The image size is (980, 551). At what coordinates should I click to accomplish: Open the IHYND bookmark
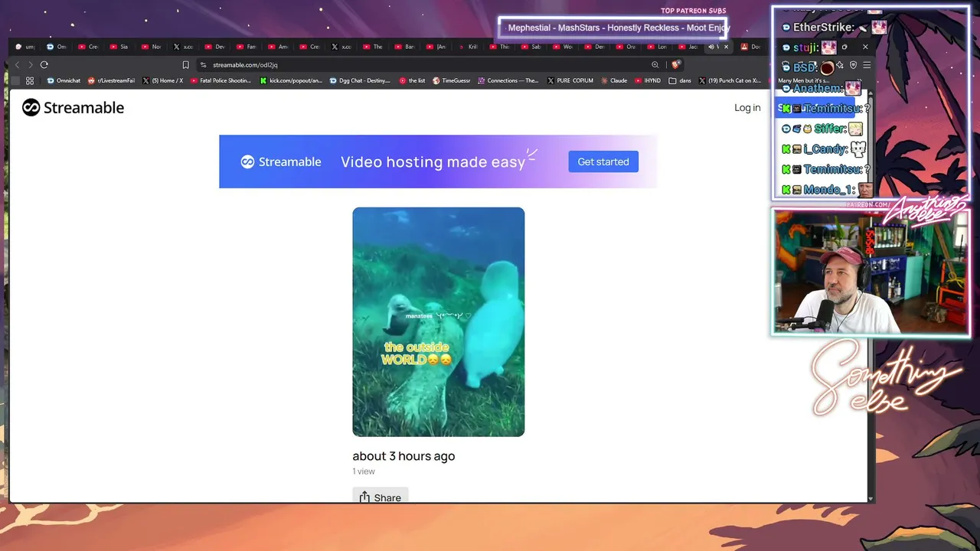[648, 80]
